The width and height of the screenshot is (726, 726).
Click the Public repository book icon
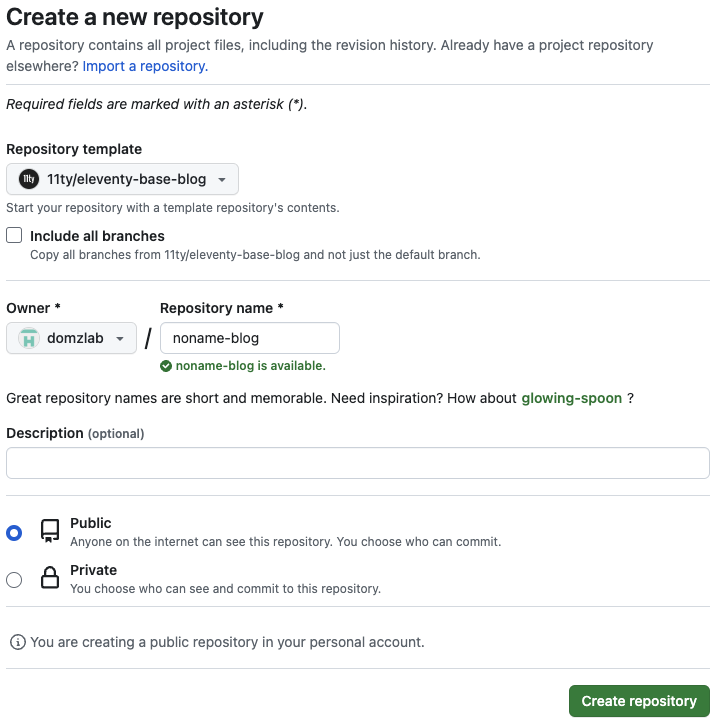coord(50,531)
